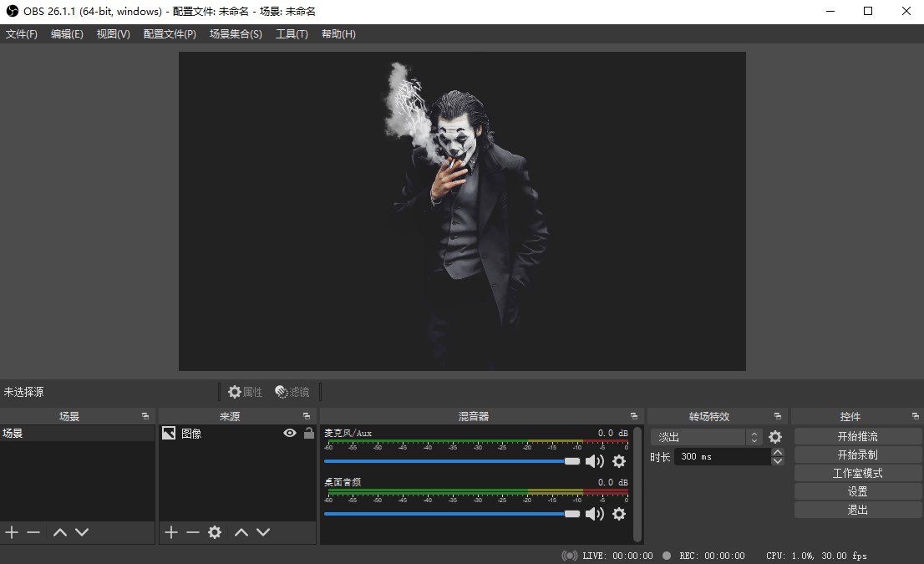Click the LIVE streaming status icon
The height and width of the screenshot is (564, 924).
click(x=569, y=556)
